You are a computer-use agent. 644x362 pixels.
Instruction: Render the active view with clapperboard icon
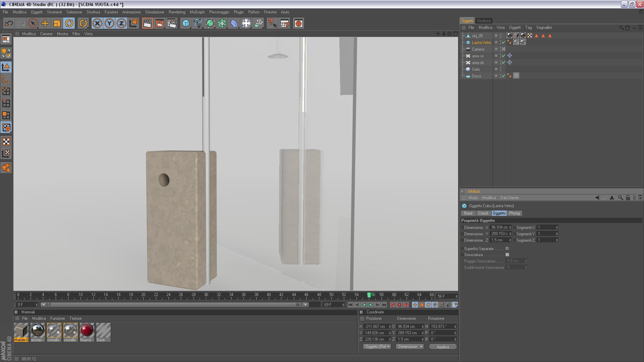pos(147,23)
